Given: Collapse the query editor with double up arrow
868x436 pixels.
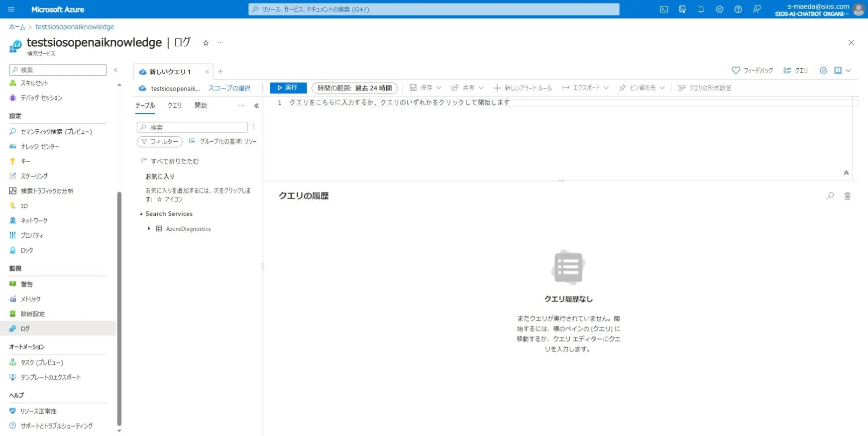Looking at the screenshot, I should (846, 173).
